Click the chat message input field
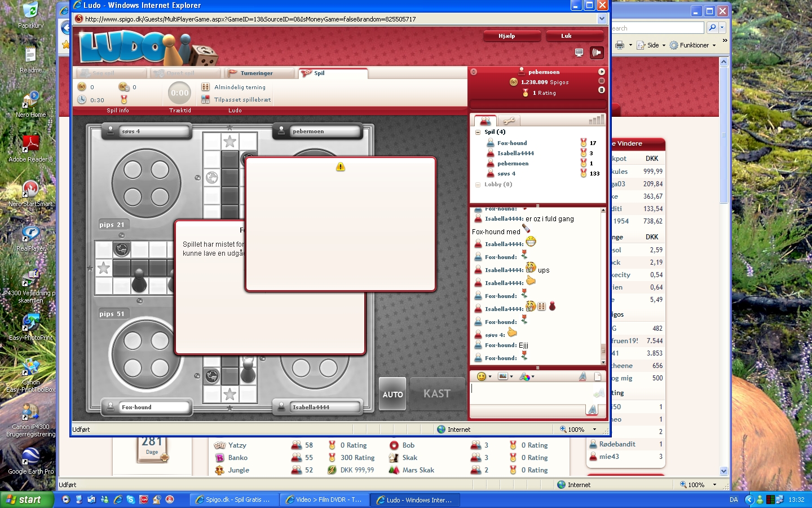812x508 pixels. [530, 393]
